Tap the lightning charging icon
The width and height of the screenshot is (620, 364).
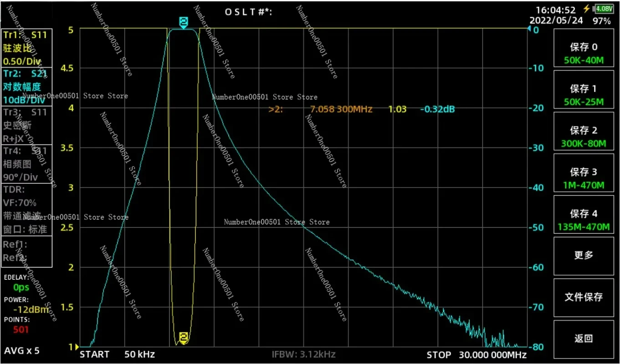586,9
